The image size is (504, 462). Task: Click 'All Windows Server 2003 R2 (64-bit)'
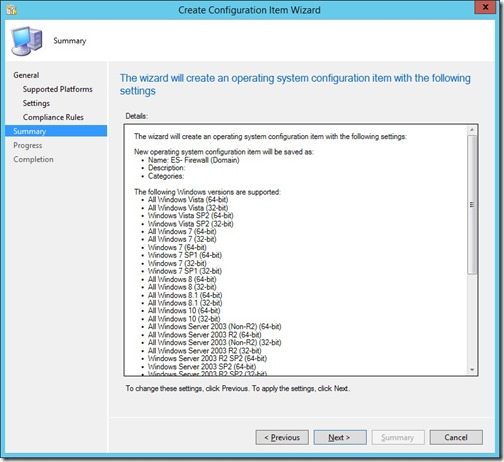coord(205,335)
